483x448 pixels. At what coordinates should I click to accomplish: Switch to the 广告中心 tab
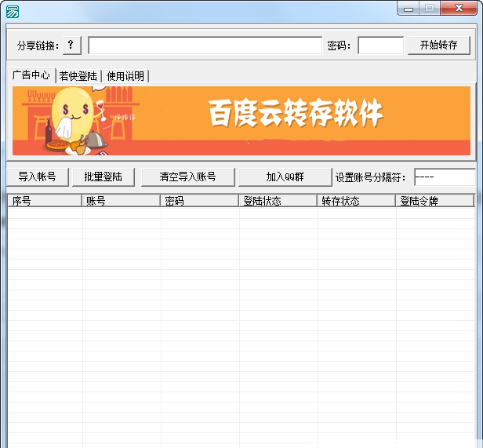tap(31, 75)
